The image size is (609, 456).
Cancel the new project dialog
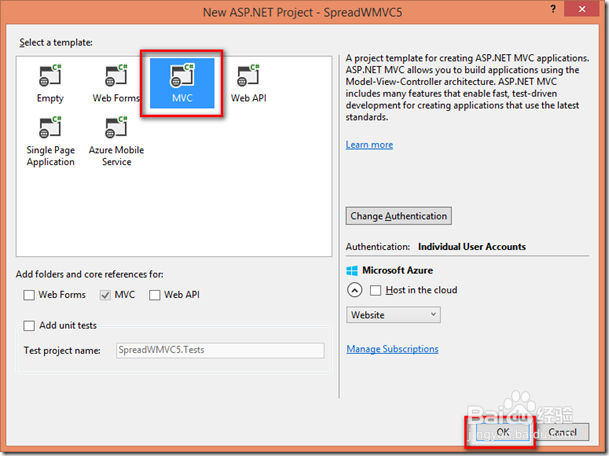[562, 432]
